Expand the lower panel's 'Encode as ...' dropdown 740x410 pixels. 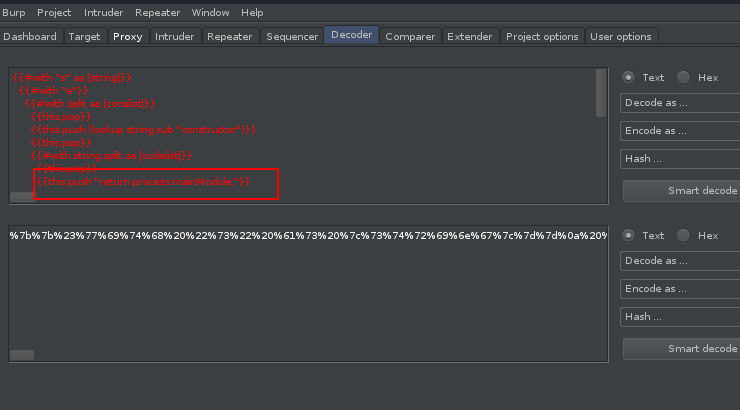pyautogui.click(x=680, y=288)
